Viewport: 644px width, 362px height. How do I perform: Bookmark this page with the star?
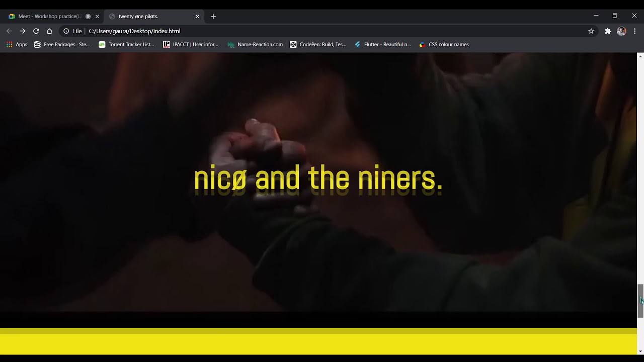[x=591, y=31]
